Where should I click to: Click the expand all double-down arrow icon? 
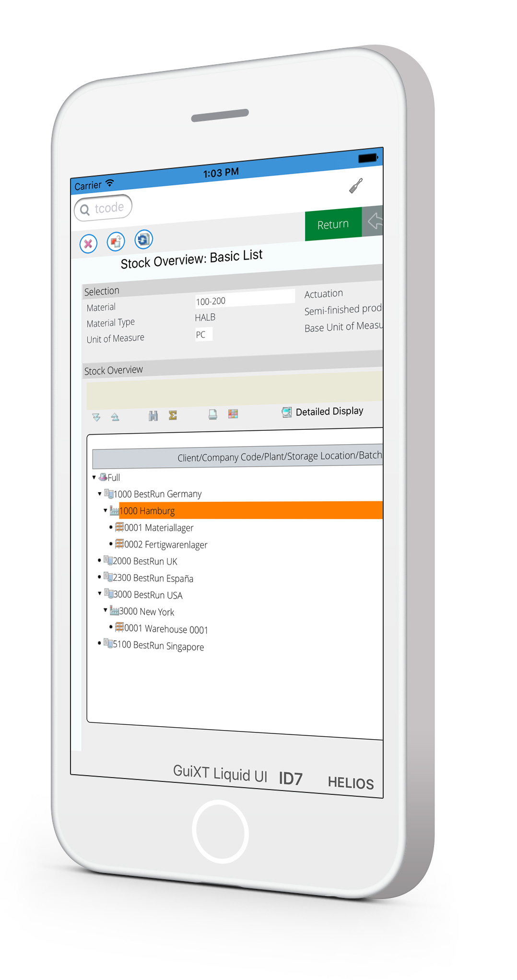[96, 417]
